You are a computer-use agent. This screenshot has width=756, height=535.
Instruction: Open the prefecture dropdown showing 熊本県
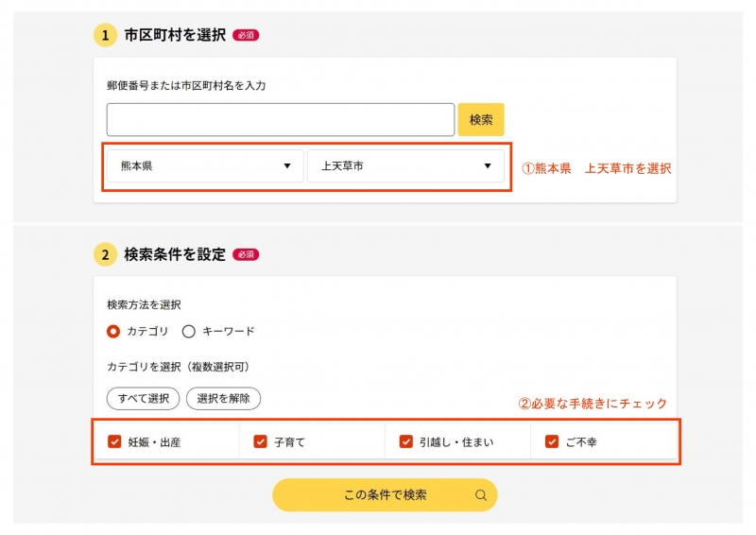point(205,166)
